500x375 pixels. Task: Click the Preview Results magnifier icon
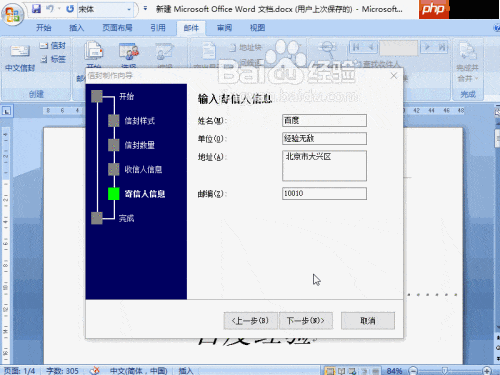tap(327, 50)
